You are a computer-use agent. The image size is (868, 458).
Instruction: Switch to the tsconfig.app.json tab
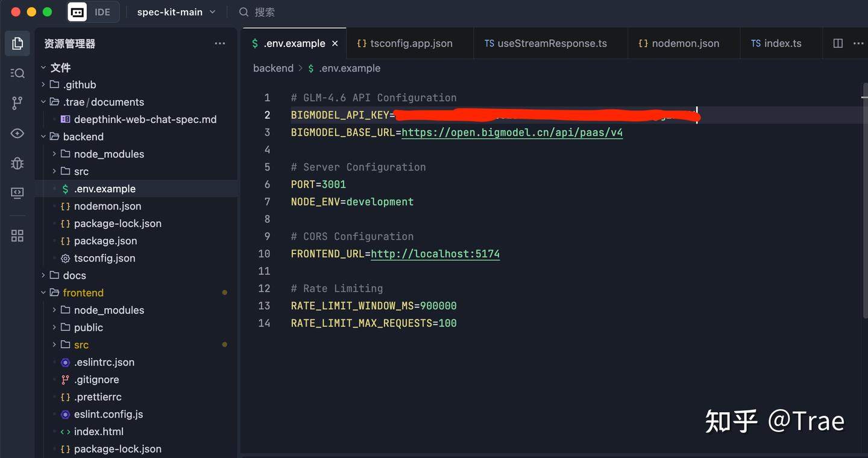pyautogui.click(x=410, y=43)
